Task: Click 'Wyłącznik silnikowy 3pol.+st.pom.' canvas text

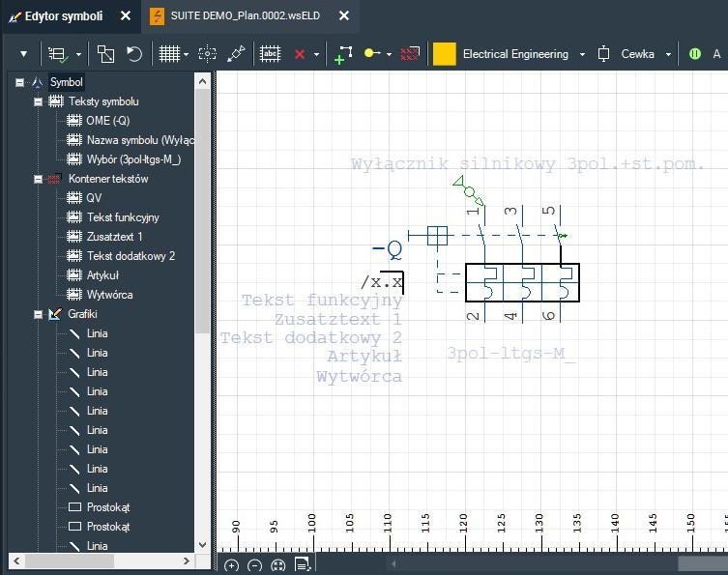Action: (528, 164)
